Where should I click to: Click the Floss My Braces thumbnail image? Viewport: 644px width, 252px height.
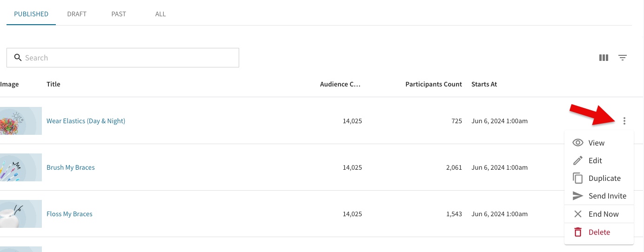(21, 214)
